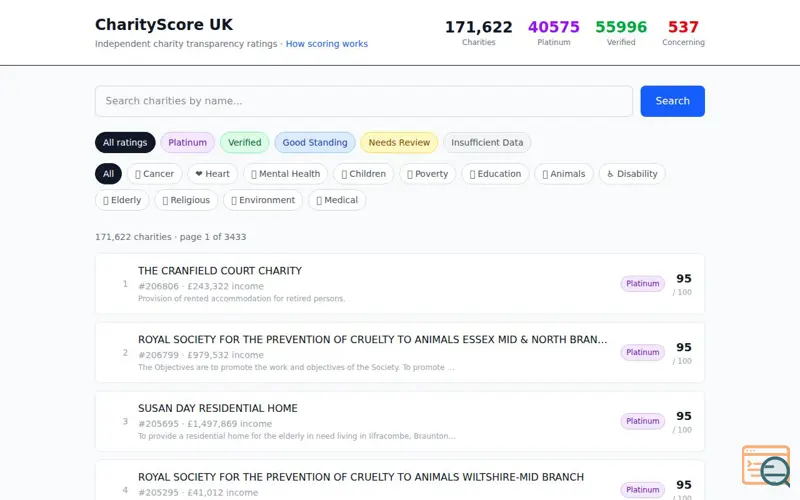Choose the Mental Health category filter
800x500 pixels.
click(x=286, y=173)
